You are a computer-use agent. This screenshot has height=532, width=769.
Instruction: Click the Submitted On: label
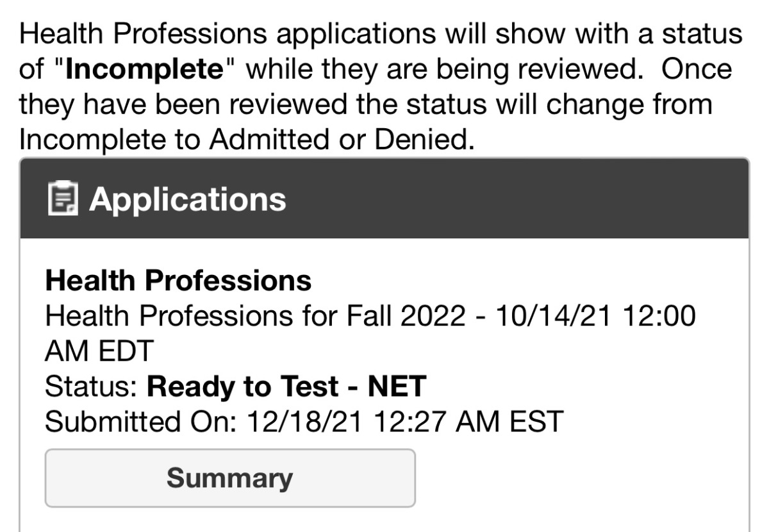(142, 422)
